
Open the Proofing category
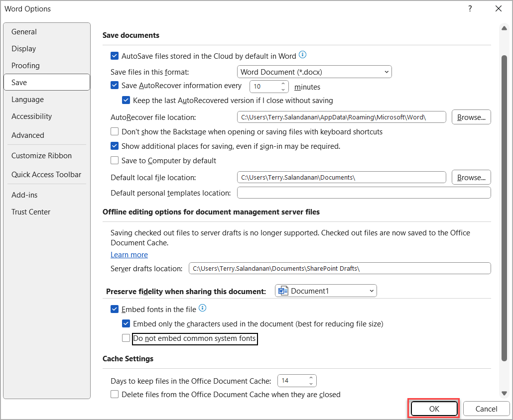[47, 66]
